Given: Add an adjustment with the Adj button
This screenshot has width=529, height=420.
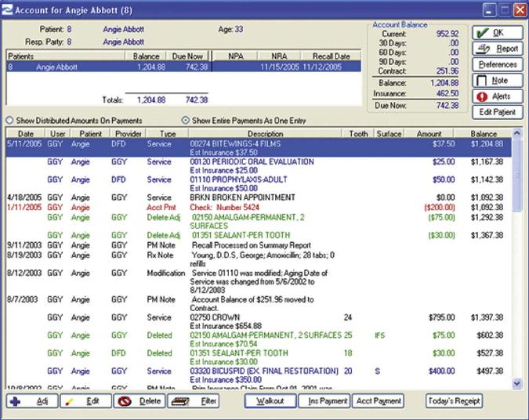Looking at the screenshot, I should point(30,400).
